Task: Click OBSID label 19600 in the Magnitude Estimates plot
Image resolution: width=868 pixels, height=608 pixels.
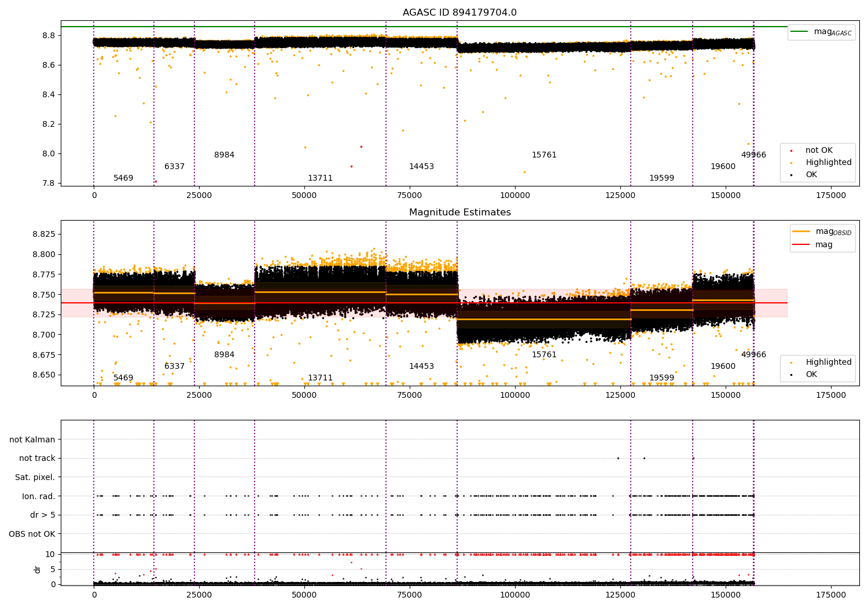Action: [723, 367]
